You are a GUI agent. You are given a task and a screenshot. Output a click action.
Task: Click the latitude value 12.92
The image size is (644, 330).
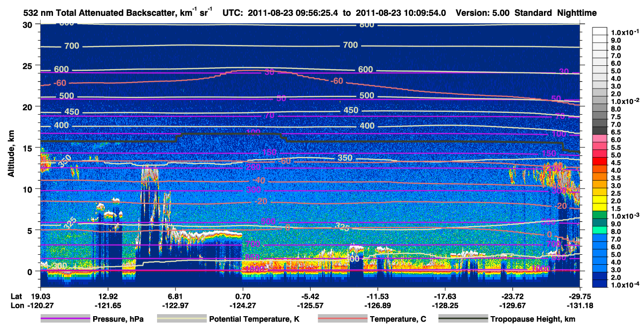pyautogui.click(x=107, y=296)
